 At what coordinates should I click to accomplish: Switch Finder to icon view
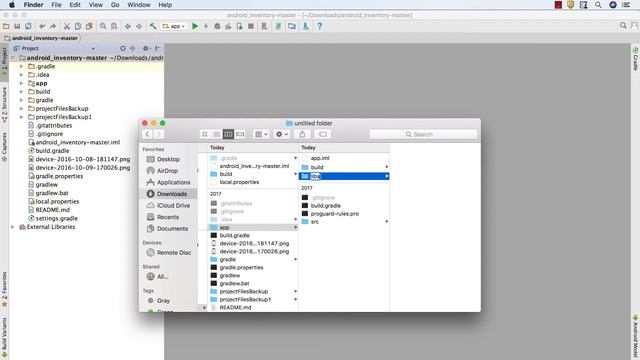205,134
